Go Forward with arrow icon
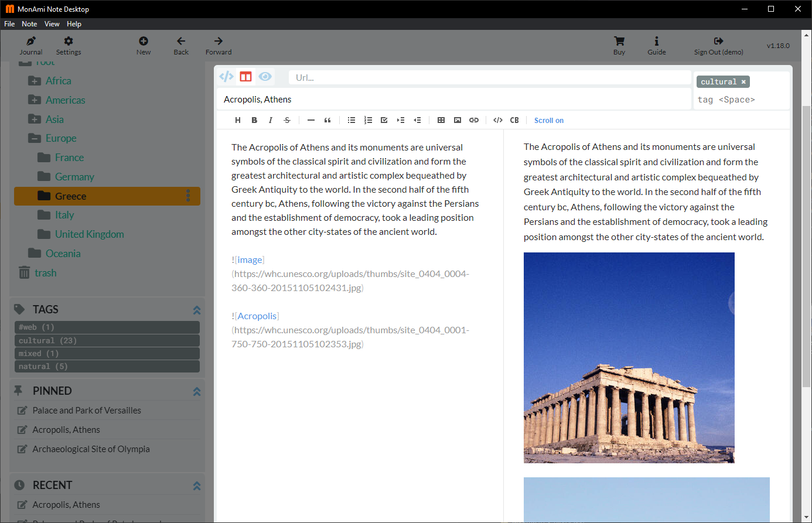Image resolution: width=812 pixels, height=523 pixels. tap(219, 46)
